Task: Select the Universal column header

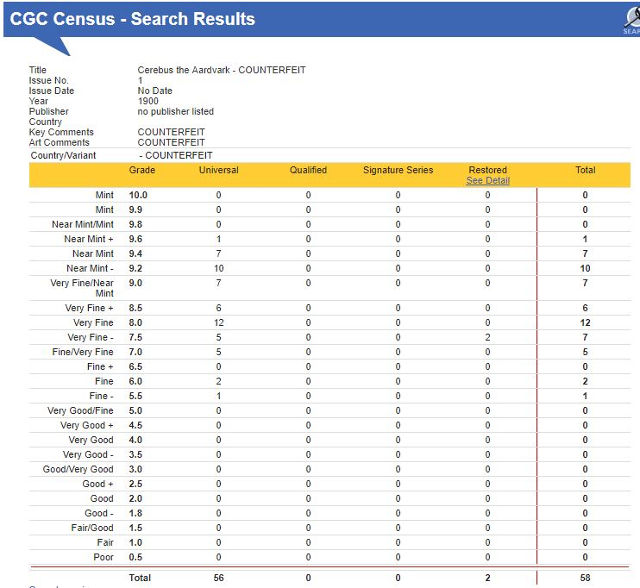Action: pyautogui.click(x=218, y=170)
